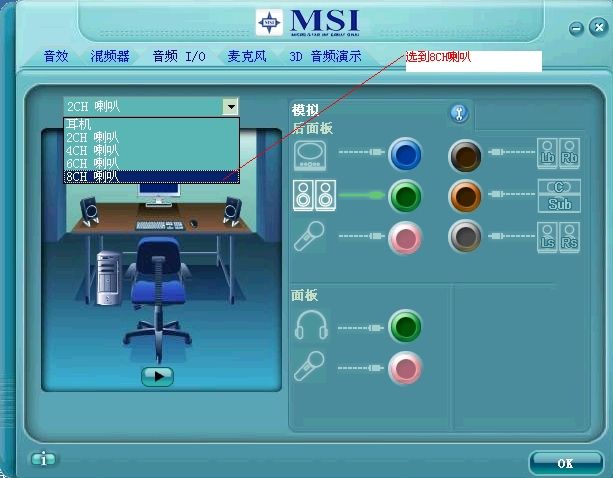The image size is (613, 478).
Task: Open the 混频器 tab
Action: (x=110, y=56)
